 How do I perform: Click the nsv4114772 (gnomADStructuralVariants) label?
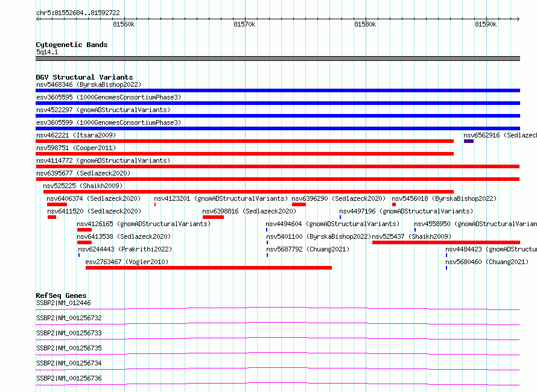(103, 160)
